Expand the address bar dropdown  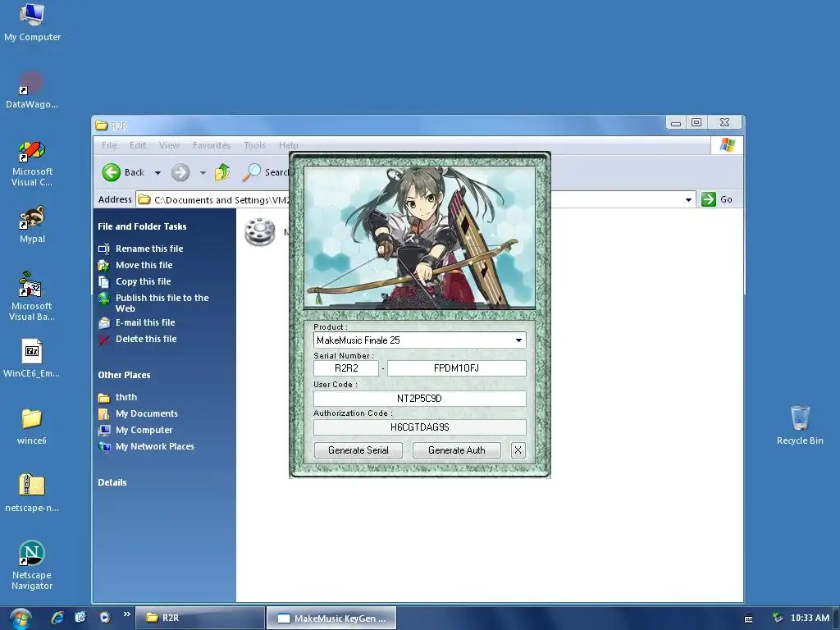coord(688,200)
